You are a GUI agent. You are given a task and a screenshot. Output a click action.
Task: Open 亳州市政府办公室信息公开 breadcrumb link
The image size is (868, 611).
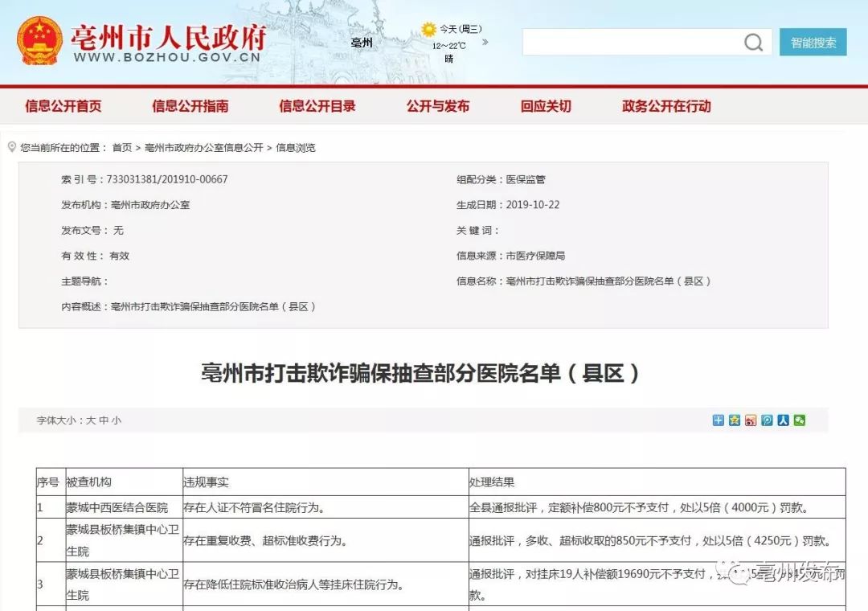tap(203, 147)
